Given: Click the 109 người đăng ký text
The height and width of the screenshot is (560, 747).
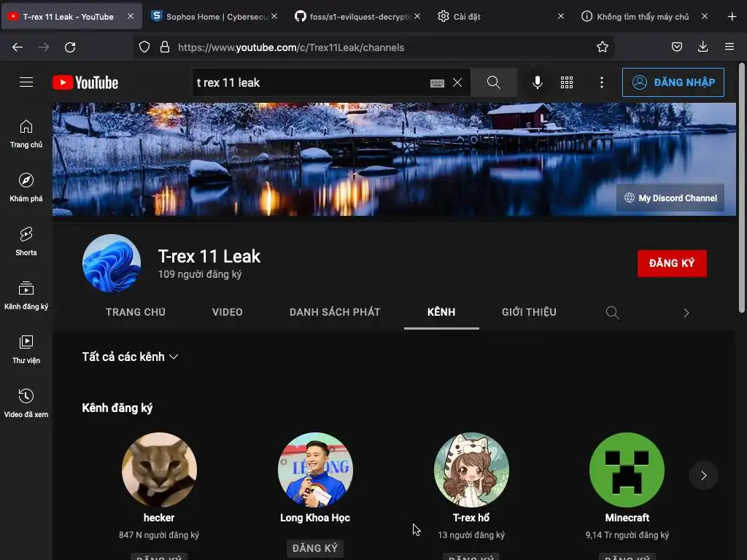Looking at the screenshot, I should tap(200, 274).
